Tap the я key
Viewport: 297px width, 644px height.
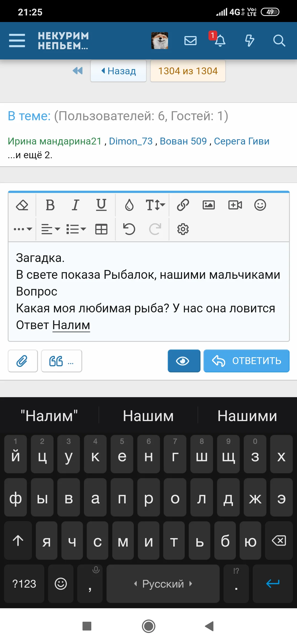(x=46, y=541)
